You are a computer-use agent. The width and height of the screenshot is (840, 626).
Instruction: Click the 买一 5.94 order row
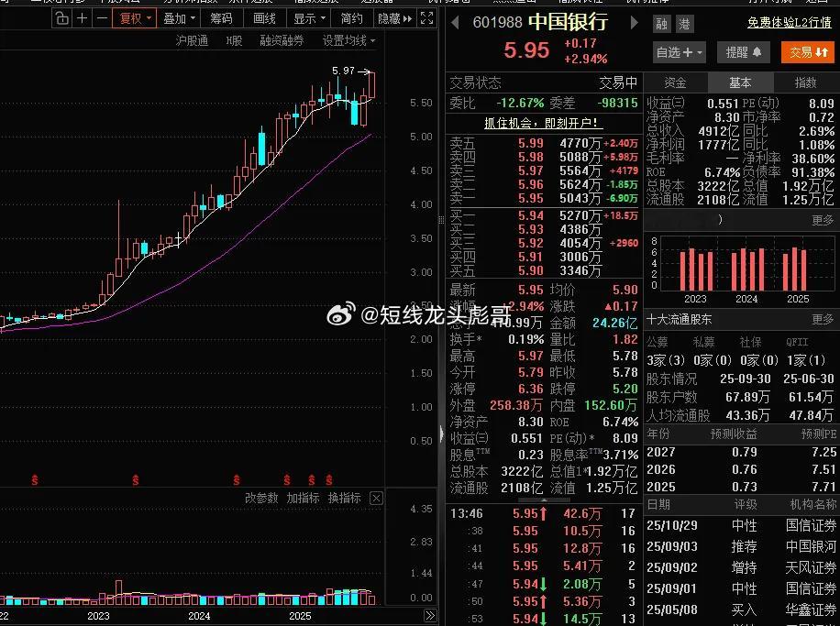point(544,215)
